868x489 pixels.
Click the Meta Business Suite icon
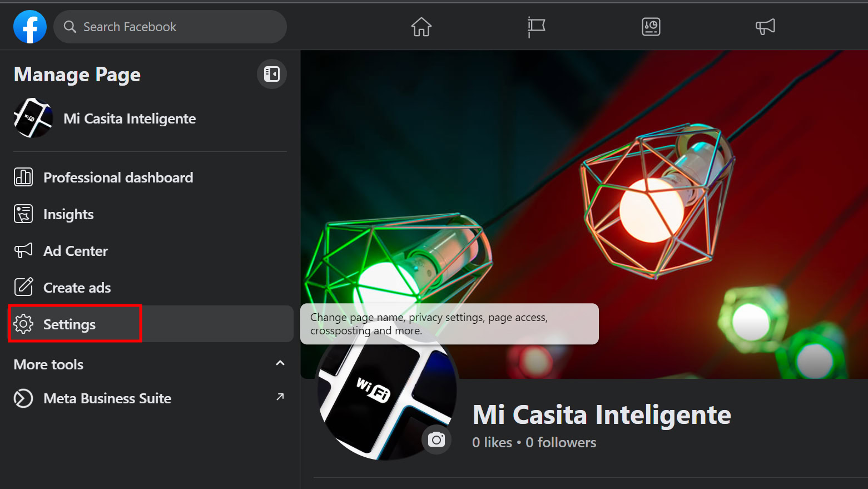click(23, 398)
